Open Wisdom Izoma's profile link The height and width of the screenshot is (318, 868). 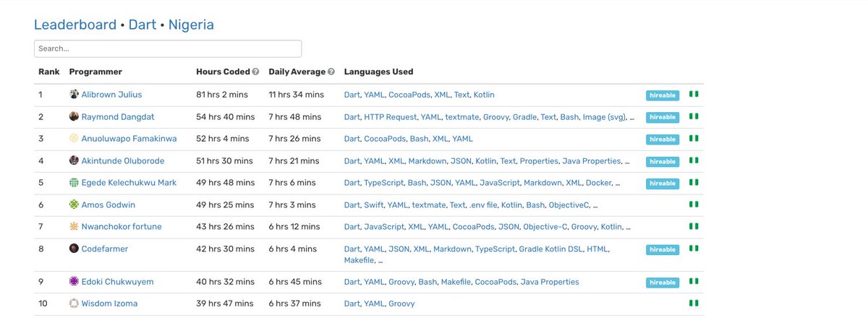(x=109, y=304)
